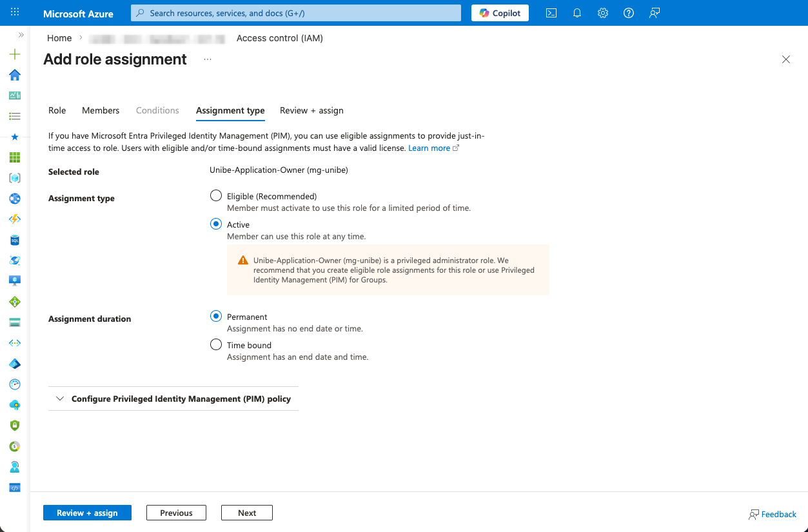Select the Active assignment type option
Viewport: 808px width, 532px height.
tap(216, 224)
